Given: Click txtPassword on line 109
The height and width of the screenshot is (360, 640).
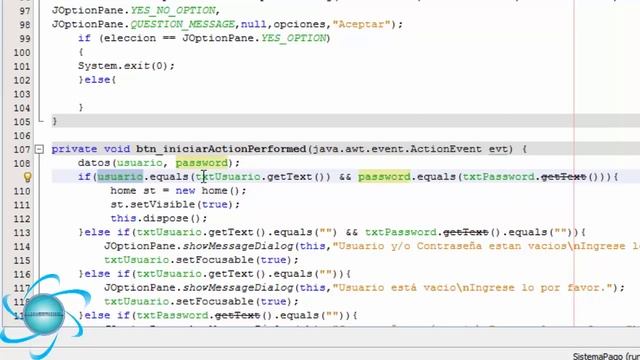Looking at the screenshot, I should (498, 177).
